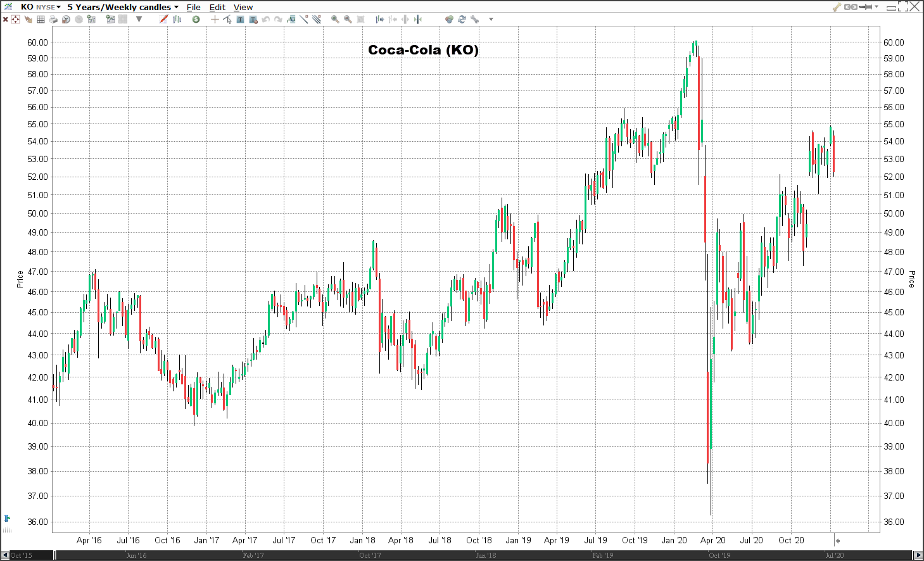Click the Coca-Cola (KO) chart title label
This screenshot has width=924, height=561.
(423, 50)
